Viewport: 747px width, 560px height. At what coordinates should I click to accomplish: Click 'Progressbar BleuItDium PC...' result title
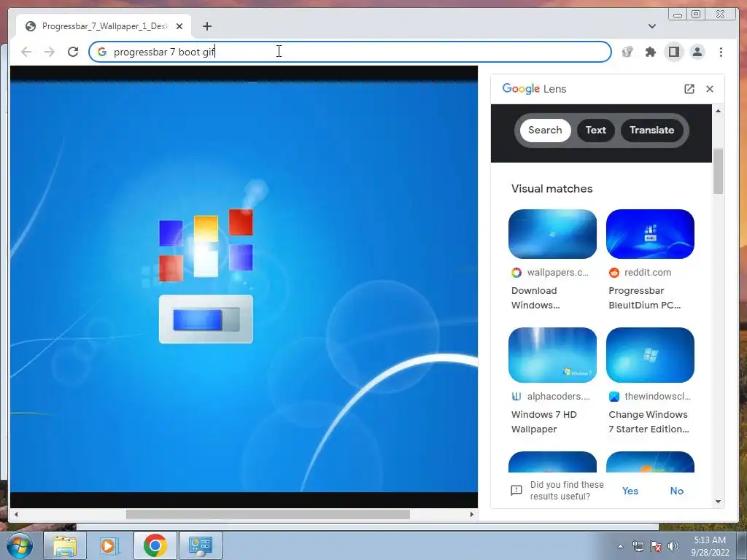644,297
